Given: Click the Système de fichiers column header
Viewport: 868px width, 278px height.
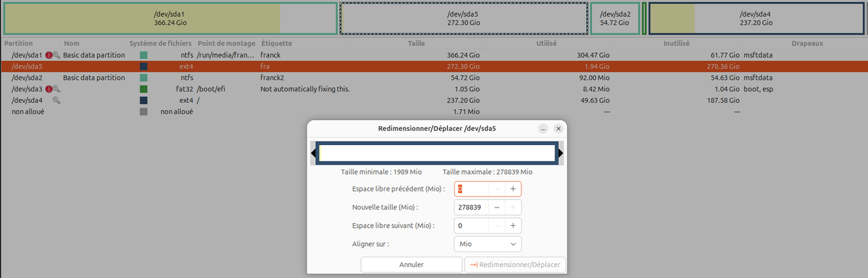Looking at the screenshot, I should coord(161,43).
